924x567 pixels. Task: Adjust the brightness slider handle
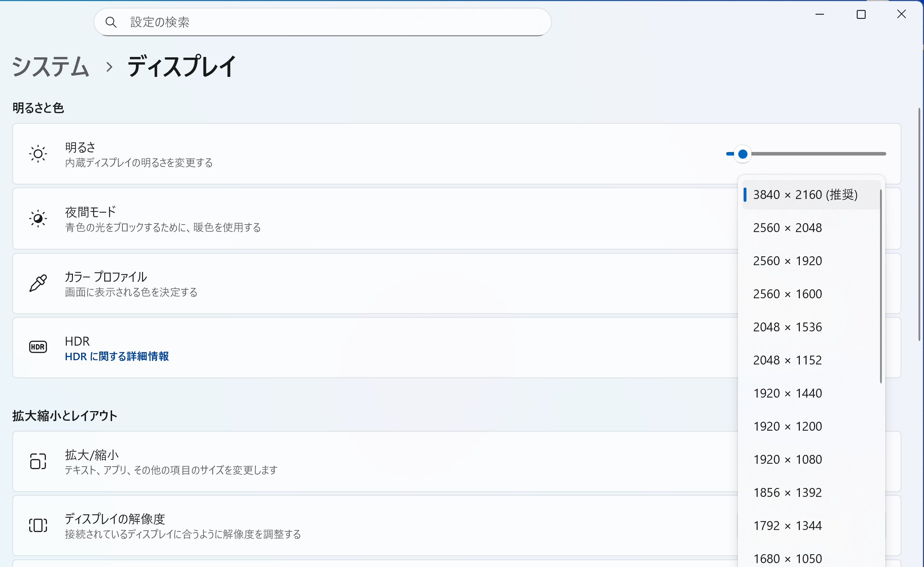[743, 154]
